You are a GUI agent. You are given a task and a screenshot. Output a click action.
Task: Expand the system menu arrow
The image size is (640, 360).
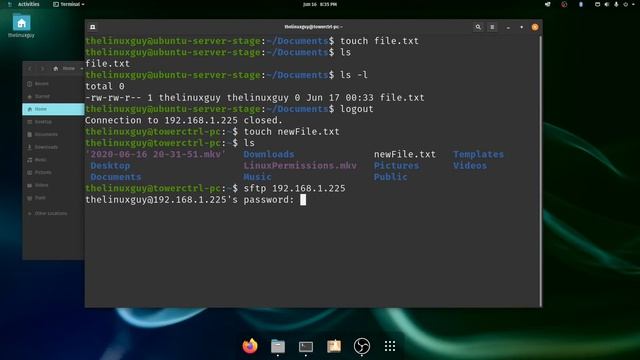pos(634,4)
